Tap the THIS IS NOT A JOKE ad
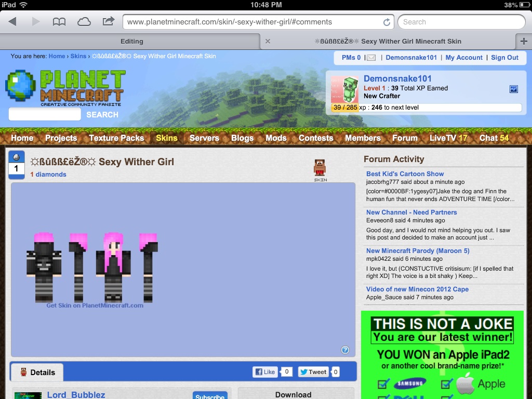 (443, 354)
